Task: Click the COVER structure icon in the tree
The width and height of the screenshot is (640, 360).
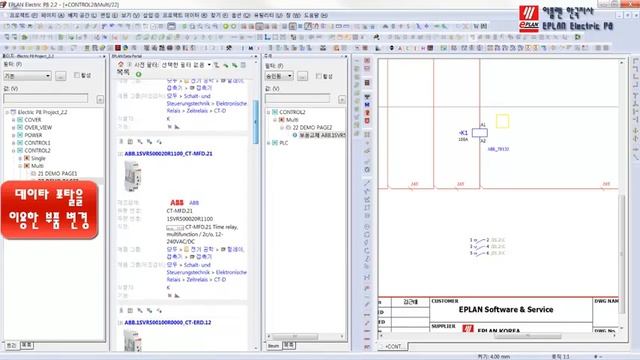Action: click(x=20, y=120)
